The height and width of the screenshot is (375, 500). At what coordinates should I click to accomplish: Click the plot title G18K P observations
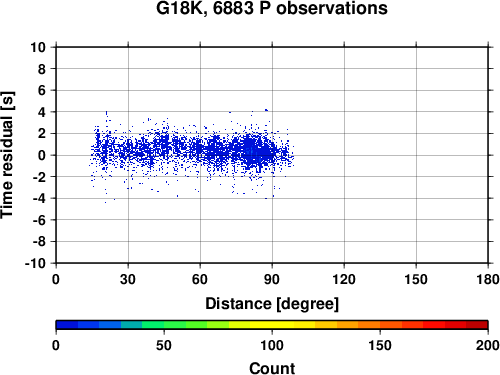[272, 9]
